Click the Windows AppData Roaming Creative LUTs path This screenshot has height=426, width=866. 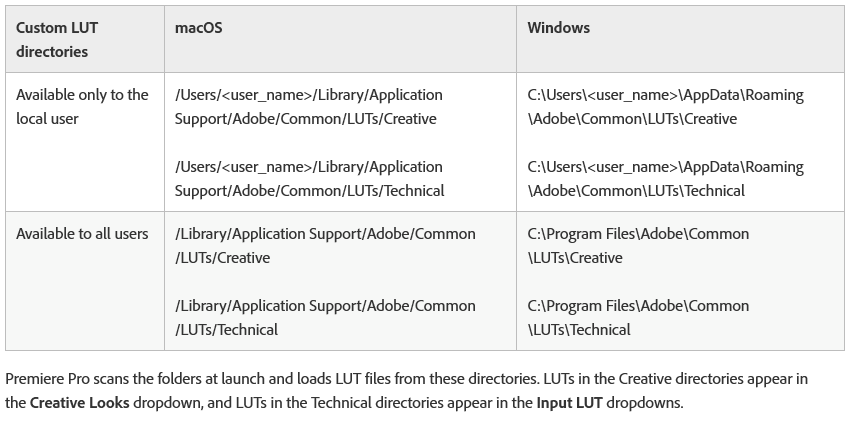(665, 106)
